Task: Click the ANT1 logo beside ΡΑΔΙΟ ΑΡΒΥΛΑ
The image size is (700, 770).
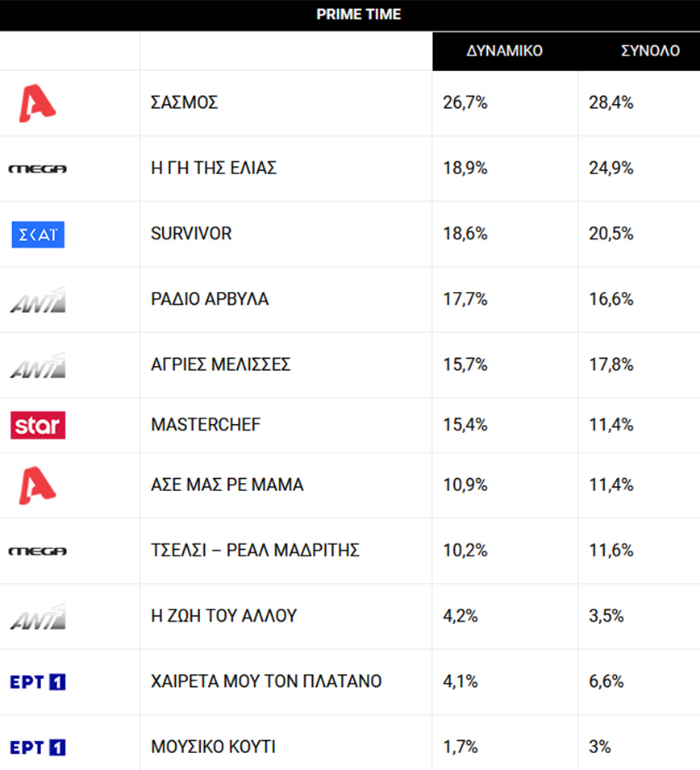Action: 38,300
